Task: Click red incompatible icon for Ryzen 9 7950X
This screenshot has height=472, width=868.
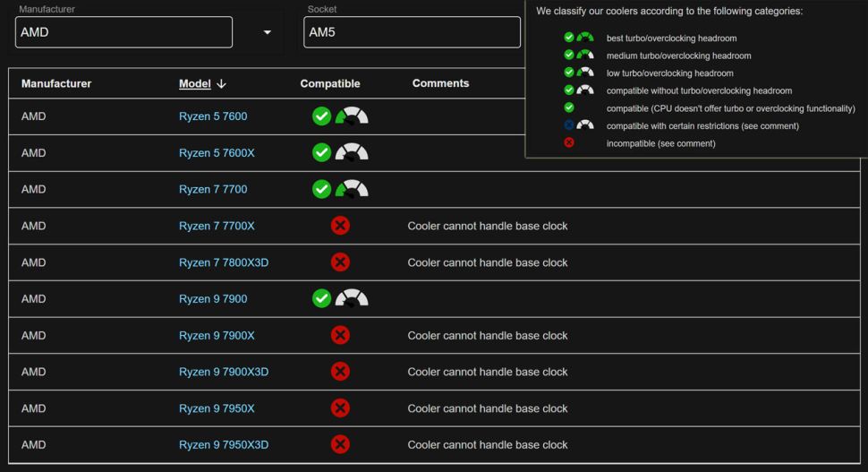Action: tap(340, 408)
